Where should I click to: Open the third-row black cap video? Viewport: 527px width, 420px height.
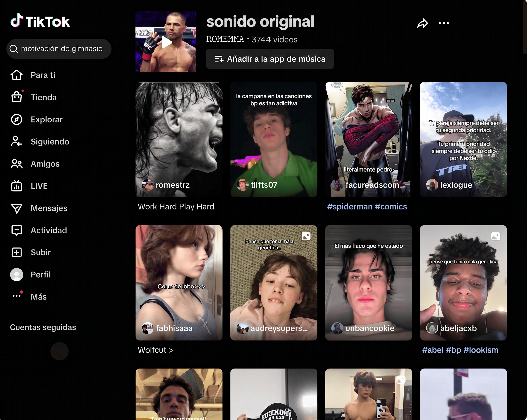click(274, 394)
